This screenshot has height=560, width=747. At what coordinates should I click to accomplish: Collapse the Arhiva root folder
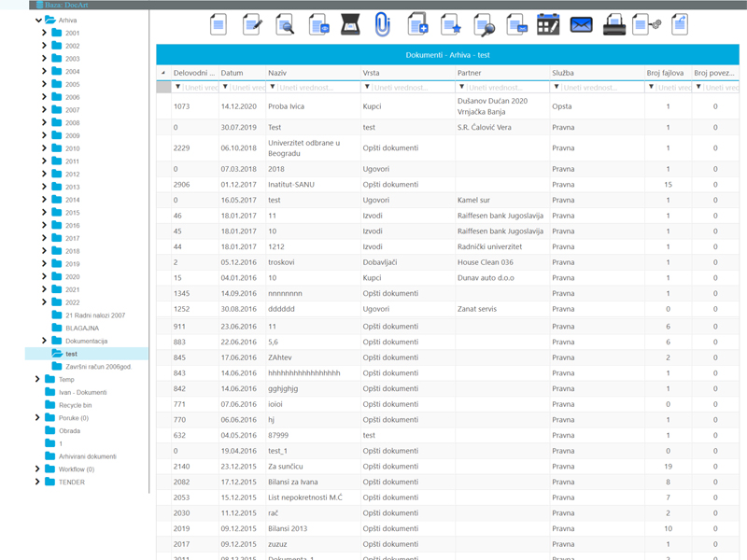pyautogui.click(x=38, y=20)
